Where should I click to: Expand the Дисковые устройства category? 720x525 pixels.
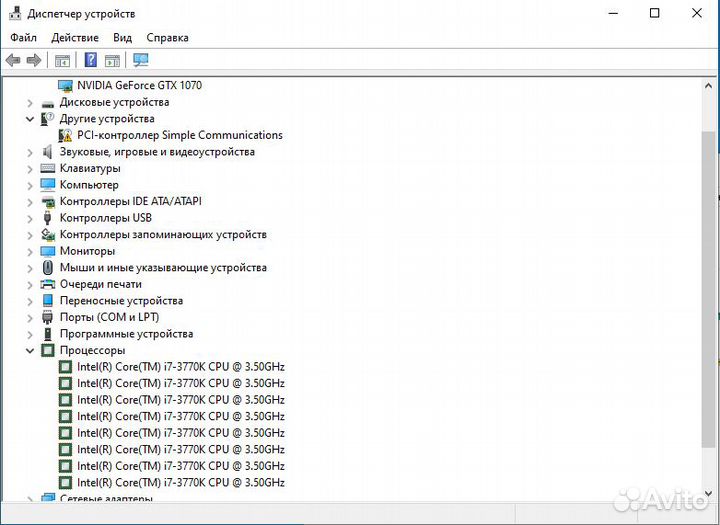(30, 102)
